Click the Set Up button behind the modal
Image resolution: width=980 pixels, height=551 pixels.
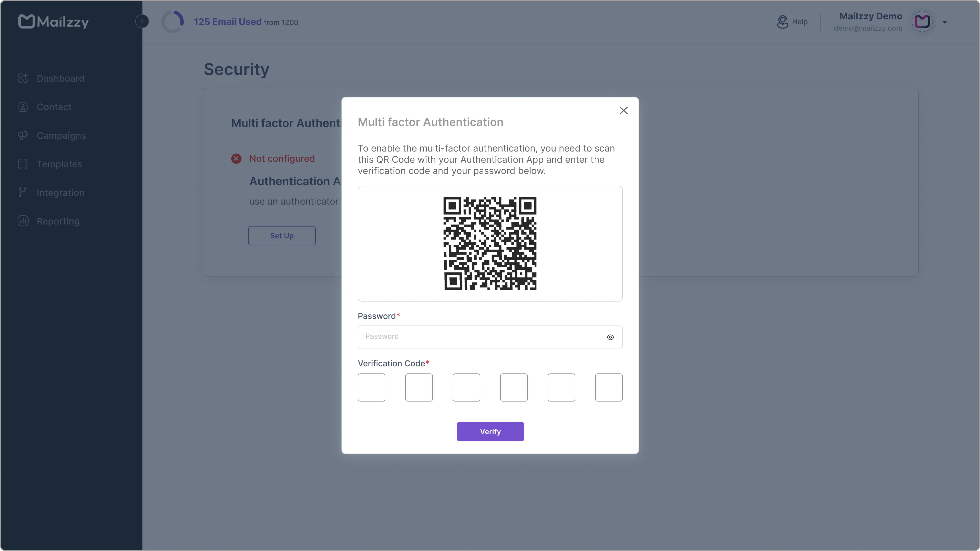(x=282, y=235)
